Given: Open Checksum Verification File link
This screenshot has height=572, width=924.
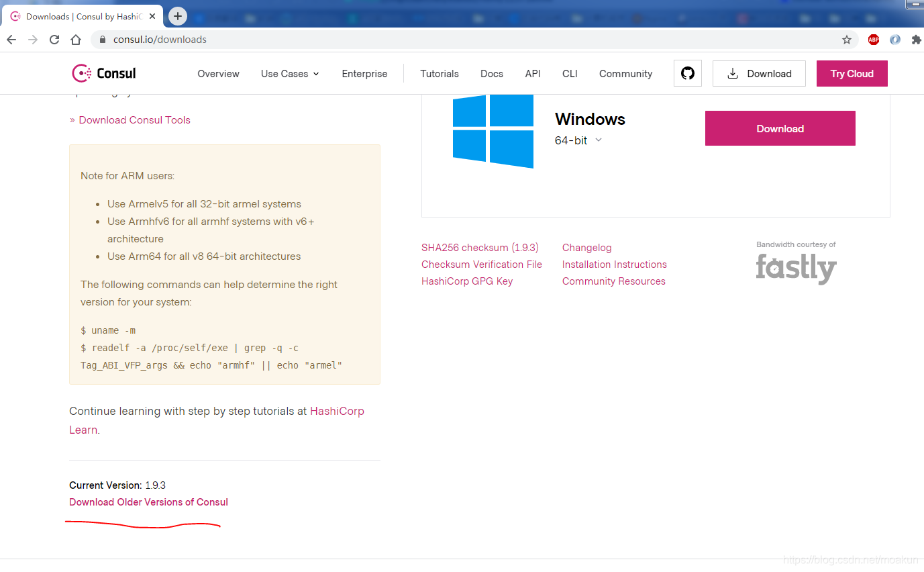Looking at the screenshot, I should (482, 265).
